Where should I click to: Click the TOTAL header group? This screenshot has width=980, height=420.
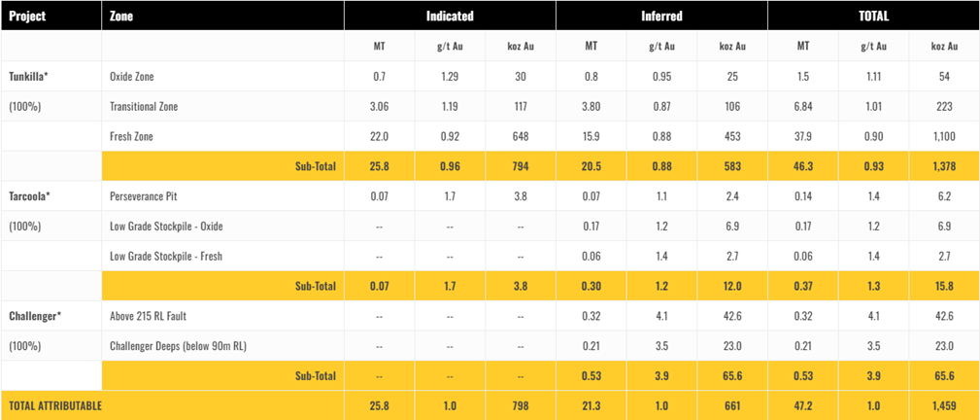873,17
